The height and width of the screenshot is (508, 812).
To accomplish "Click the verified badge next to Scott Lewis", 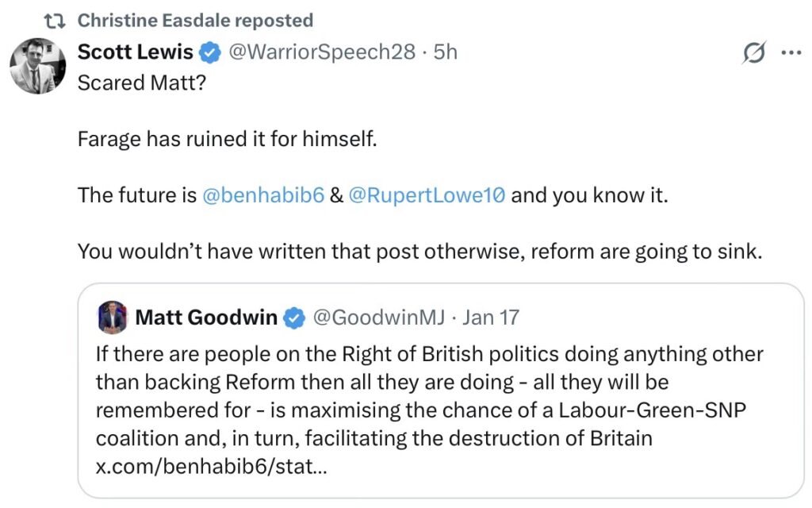I will (209, 53).
